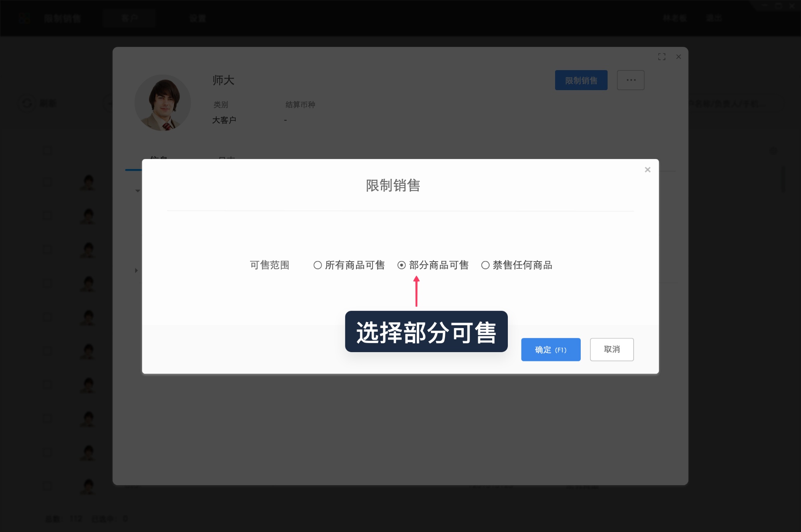Click the app logo icon in top-left corner
Viewport: 801px width, 532px height.
click(x=24, y=18)
